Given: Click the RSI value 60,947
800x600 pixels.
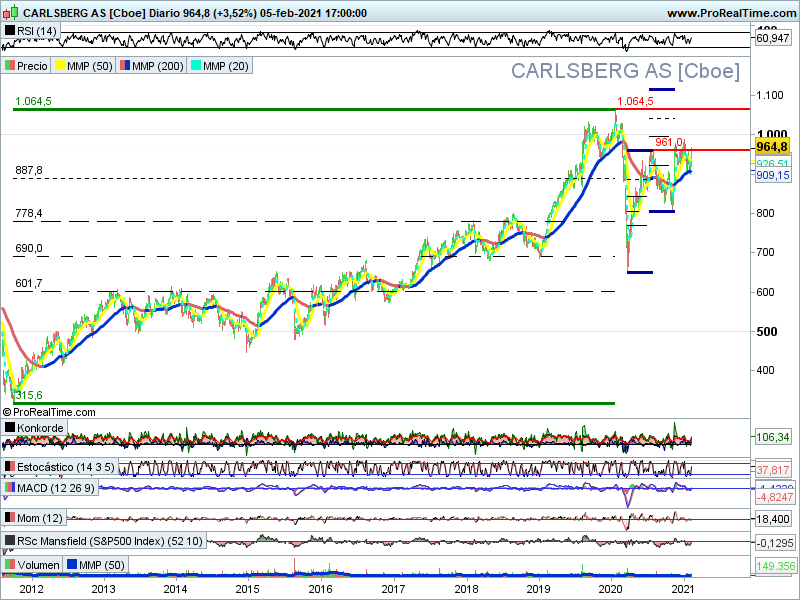Looking at the screenshot, I should point(772,38).
